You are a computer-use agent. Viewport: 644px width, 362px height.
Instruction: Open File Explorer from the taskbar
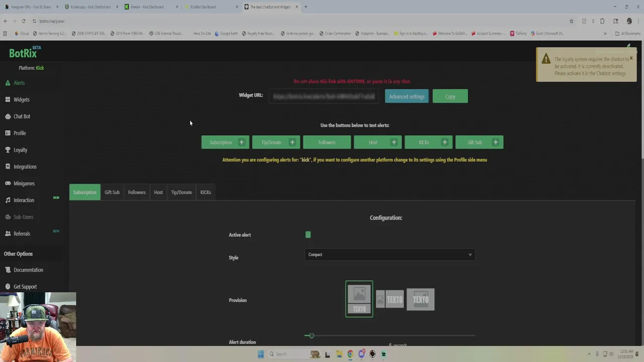339,354
